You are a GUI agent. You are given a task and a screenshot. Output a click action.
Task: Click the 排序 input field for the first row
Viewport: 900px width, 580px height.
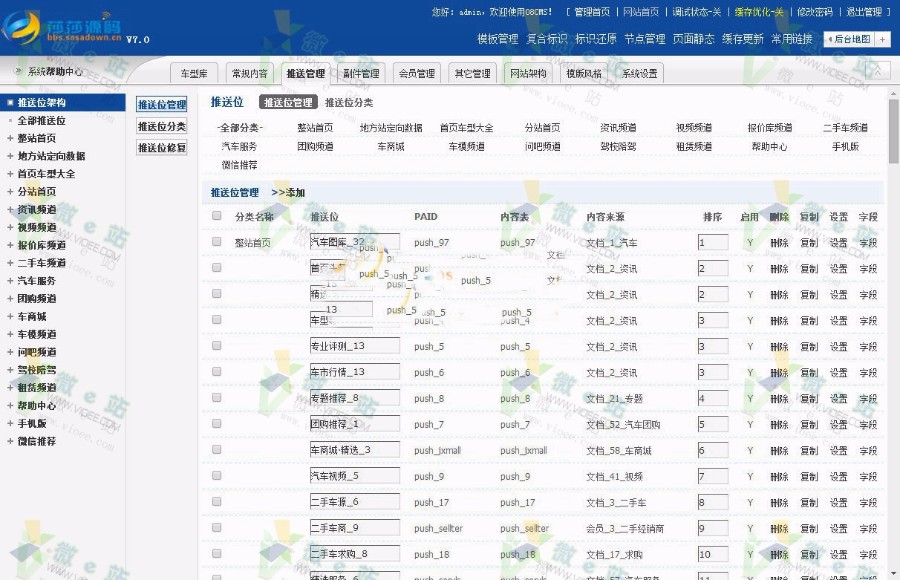(712, 242)
